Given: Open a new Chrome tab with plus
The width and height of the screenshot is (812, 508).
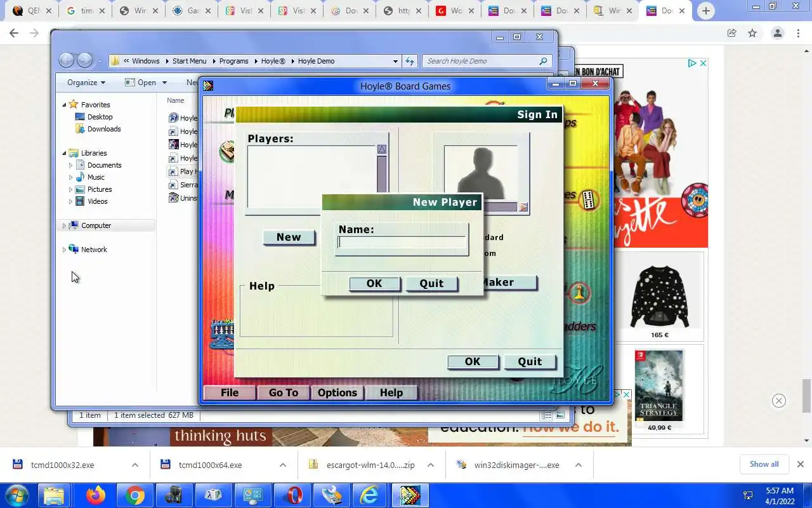Looking at the screenshot, I should [705, 11].
